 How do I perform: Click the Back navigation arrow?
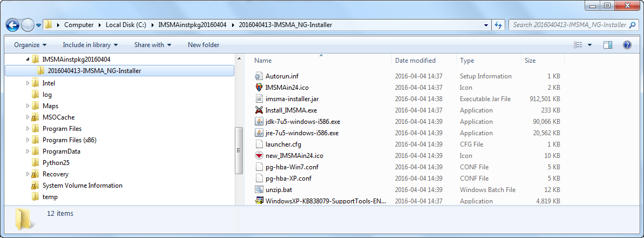point(12,25)
